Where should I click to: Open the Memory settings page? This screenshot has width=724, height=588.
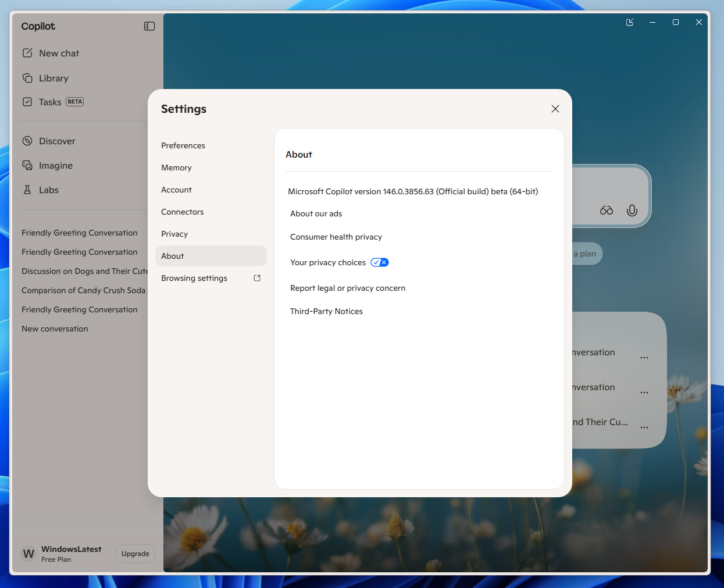[176, 168]
